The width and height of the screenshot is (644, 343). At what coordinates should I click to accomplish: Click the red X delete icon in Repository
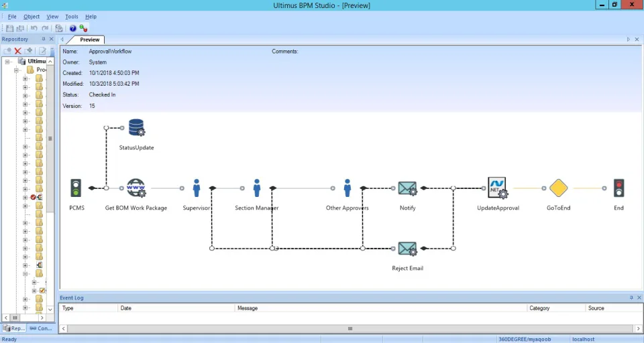(17, 50)
